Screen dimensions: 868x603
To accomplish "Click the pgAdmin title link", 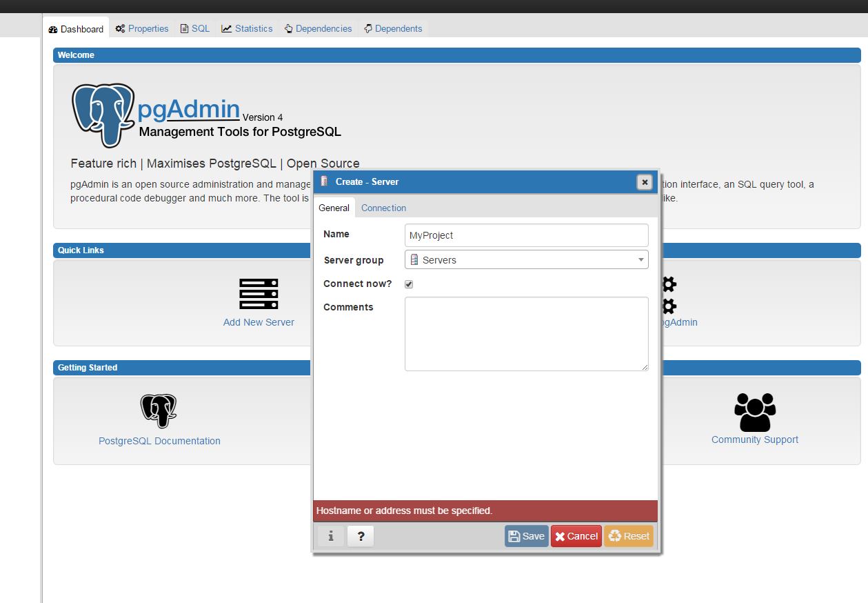I will point(189,108).
